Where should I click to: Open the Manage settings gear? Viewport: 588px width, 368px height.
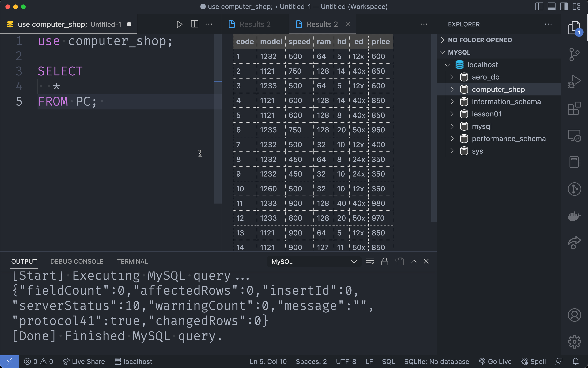tap(574, 342)
